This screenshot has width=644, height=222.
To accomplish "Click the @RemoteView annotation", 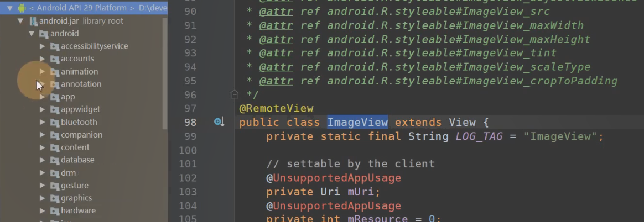I will pos(276,109).
